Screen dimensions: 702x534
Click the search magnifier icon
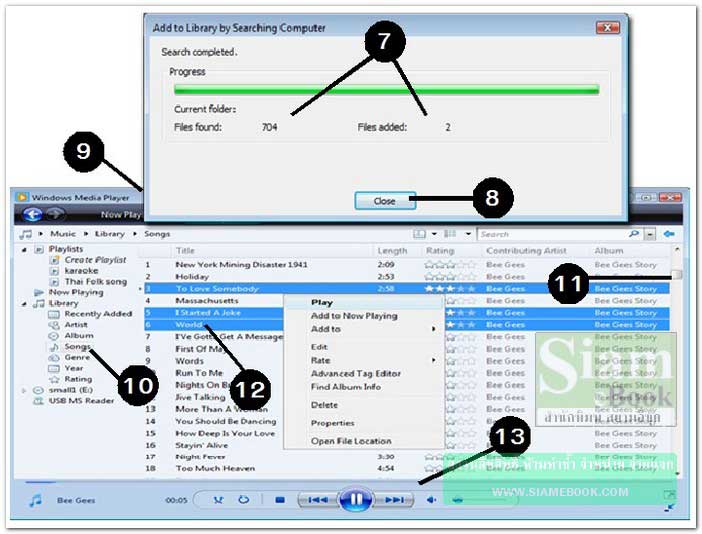pyautogui.click(x=634, y=234)
